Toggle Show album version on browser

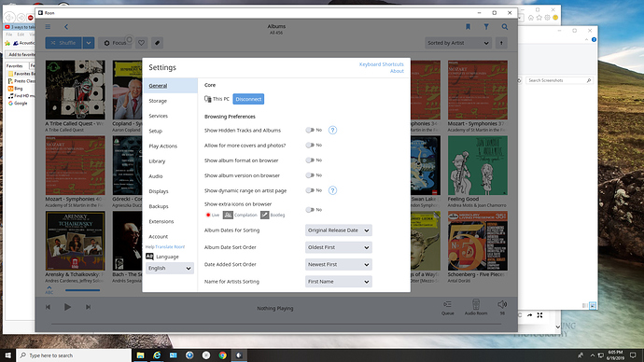point(310,175)
